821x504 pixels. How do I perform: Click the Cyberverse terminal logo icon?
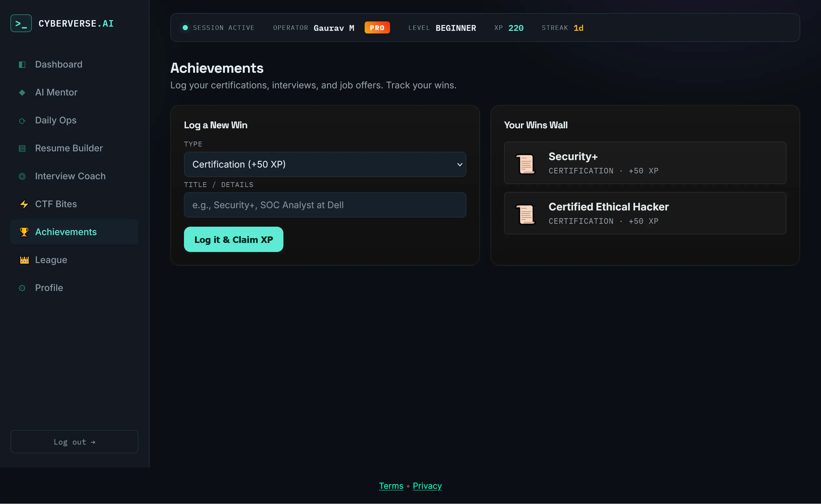21,23
